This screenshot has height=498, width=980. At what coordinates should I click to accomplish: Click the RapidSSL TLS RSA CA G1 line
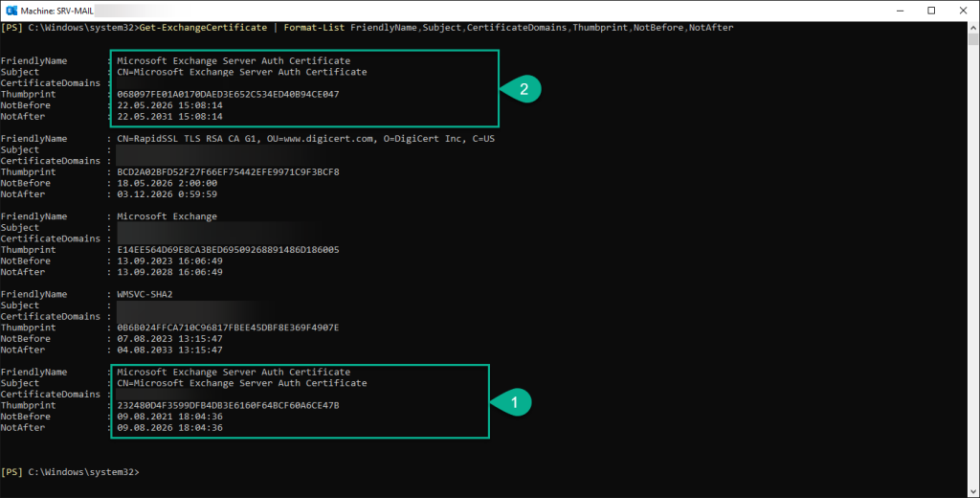tap(305, 139)
